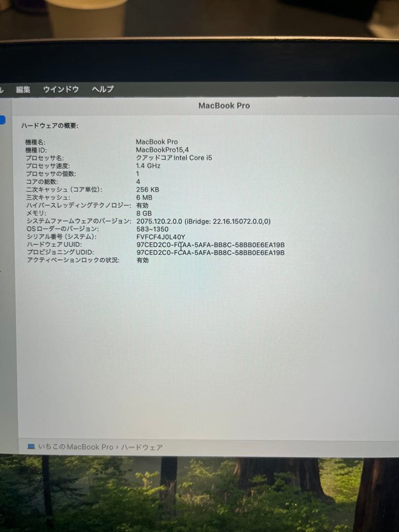Click the blue selected item on the left edge

(x=3, y=120)
